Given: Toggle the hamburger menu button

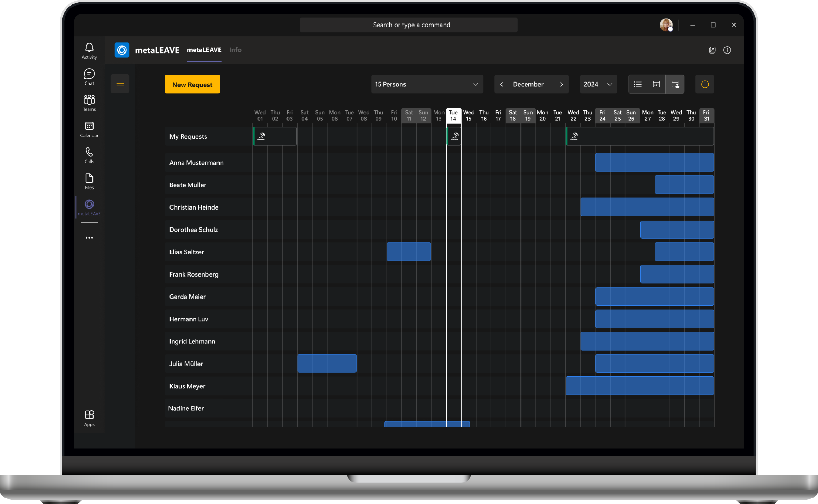Looking at the screenshot, I should point(120,84).
